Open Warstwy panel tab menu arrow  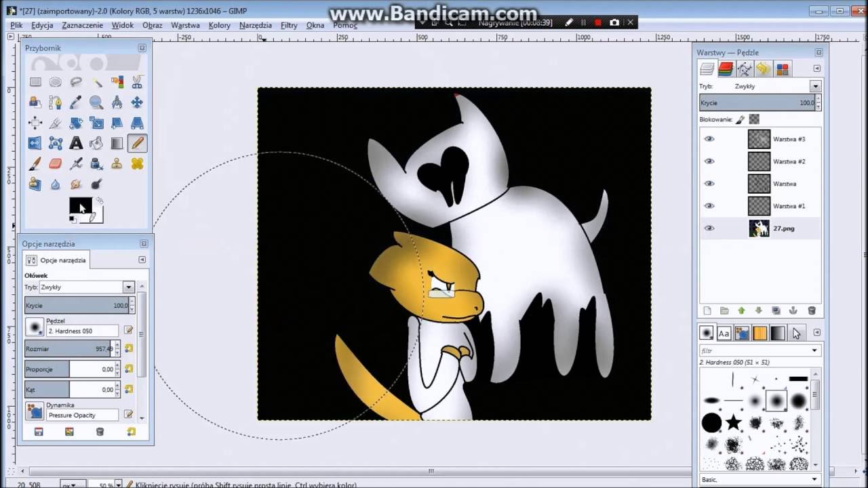tap(816, 68)
